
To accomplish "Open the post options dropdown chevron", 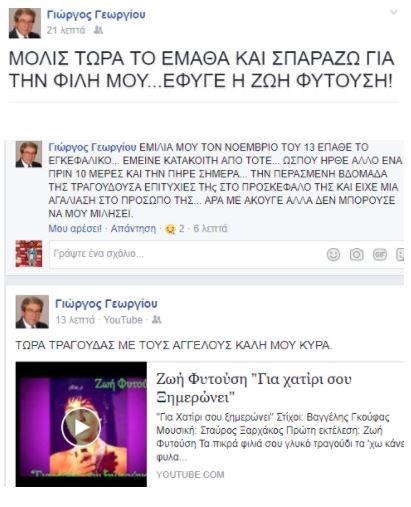I will pyautogui.click(x=393, y=13).
